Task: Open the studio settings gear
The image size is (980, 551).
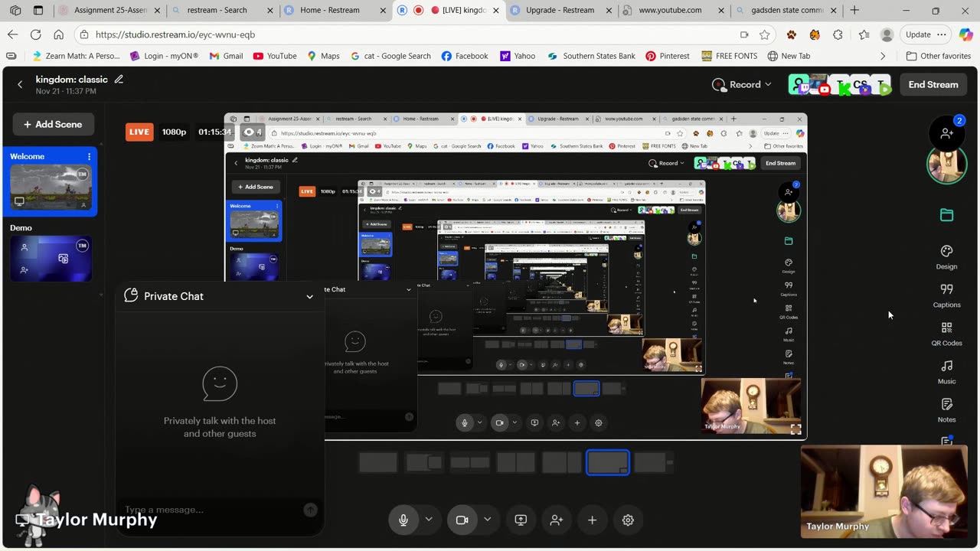Action: (628, 520)
